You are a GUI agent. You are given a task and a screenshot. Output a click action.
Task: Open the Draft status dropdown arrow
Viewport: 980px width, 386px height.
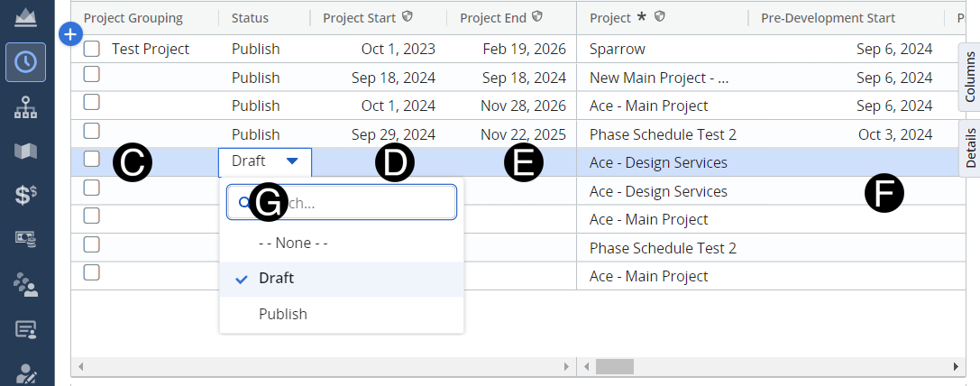coord(292,161)
